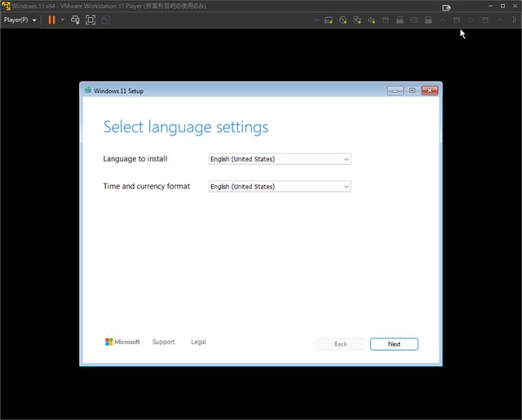Click the grayed-out Back button

pyautogui.click(x=340, y=344)
